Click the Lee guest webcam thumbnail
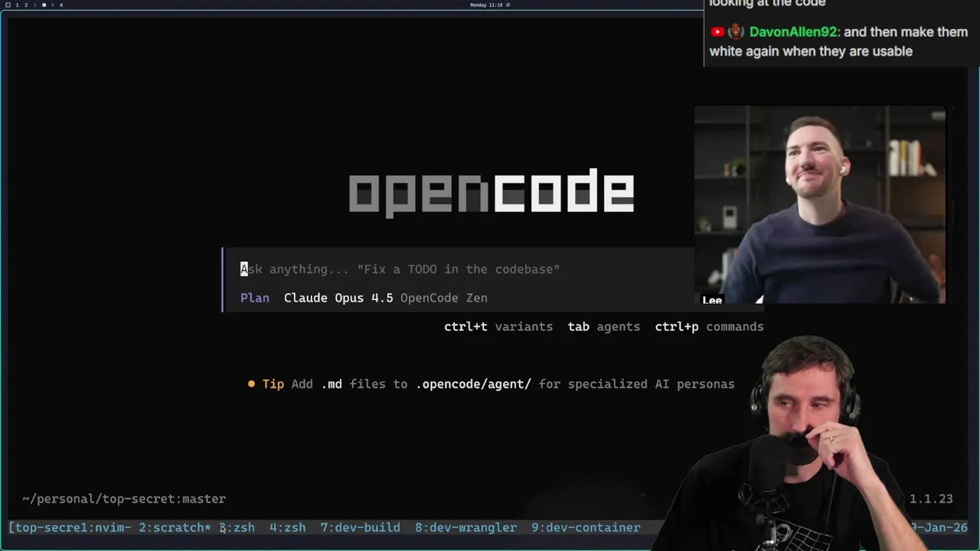The height and width of the screenshot is (551, 980). [x=820, y=205]
